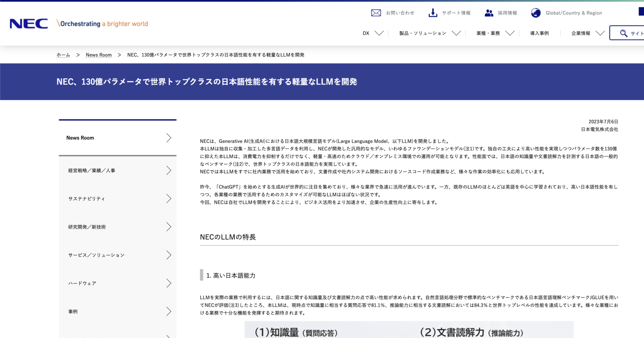Viewport: 644px width, 338px height.
Task: Select the Orchestrating a brighter world logo
Action: coord(102,23)
